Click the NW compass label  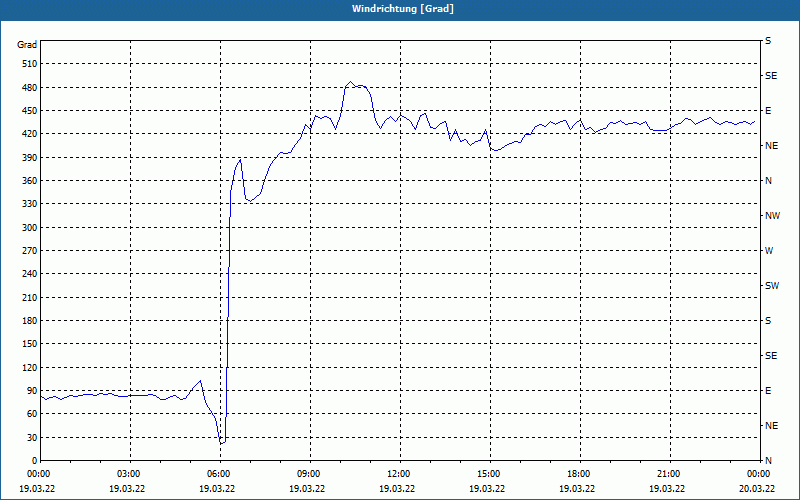tap(772, 216)
